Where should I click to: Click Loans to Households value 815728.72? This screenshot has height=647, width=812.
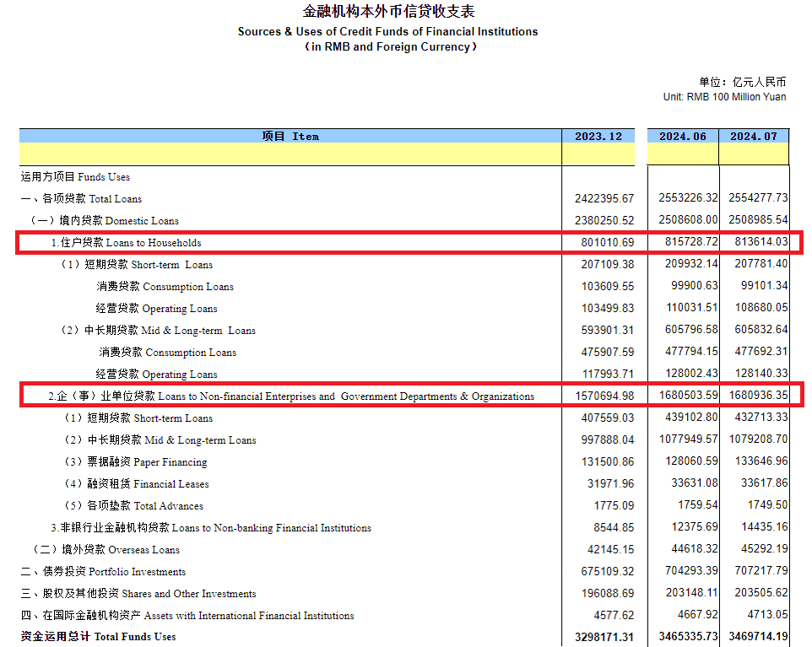point(692,242)
